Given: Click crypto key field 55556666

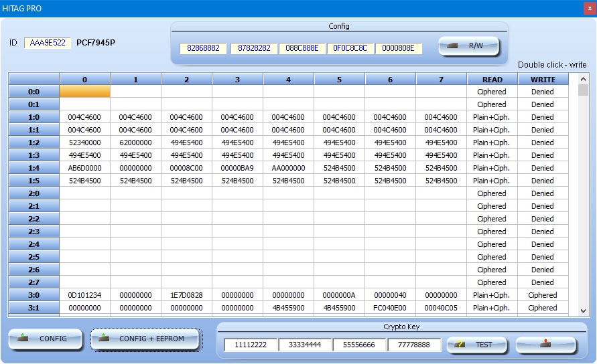Looking at the screenshot, I should [359, 345].
